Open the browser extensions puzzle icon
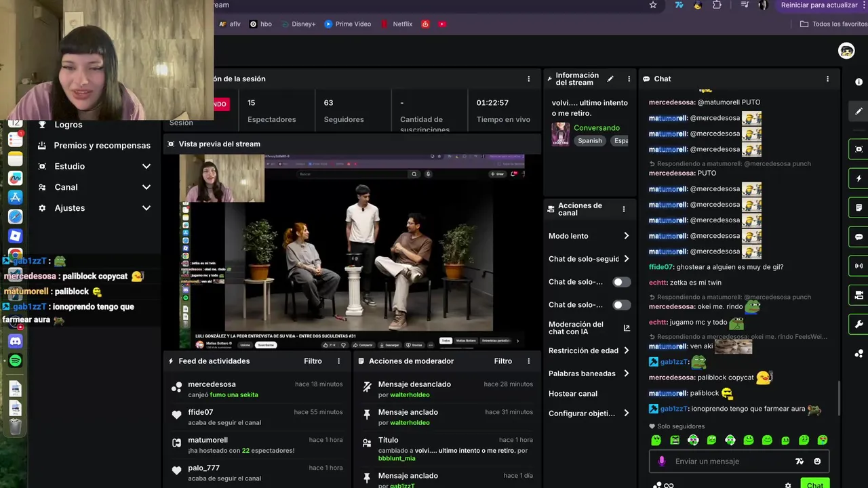This screenshot has height=488, width=868. click(717, 5)
